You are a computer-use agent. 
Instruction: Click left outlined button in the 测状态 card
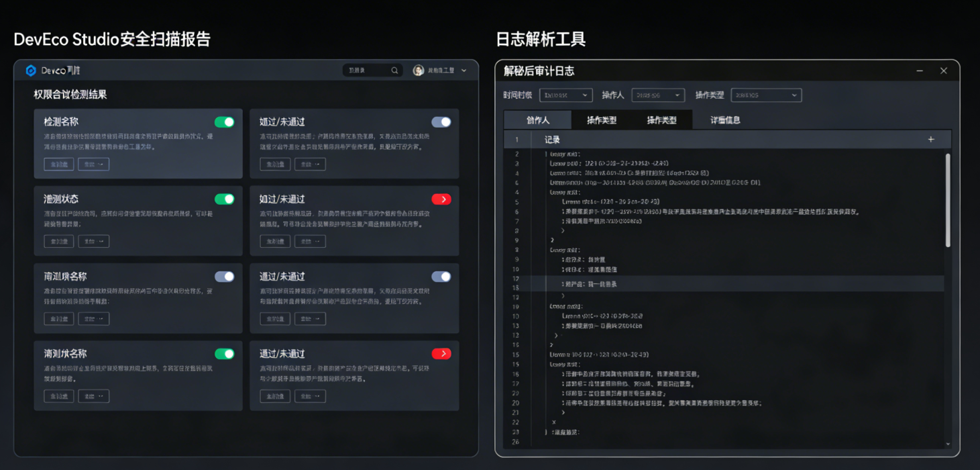pos(59,241)
